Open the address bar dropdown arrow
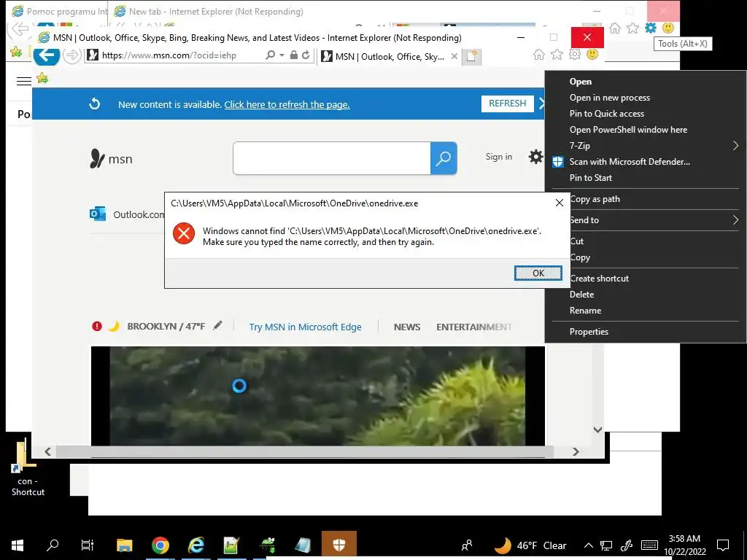 [282, 55]
